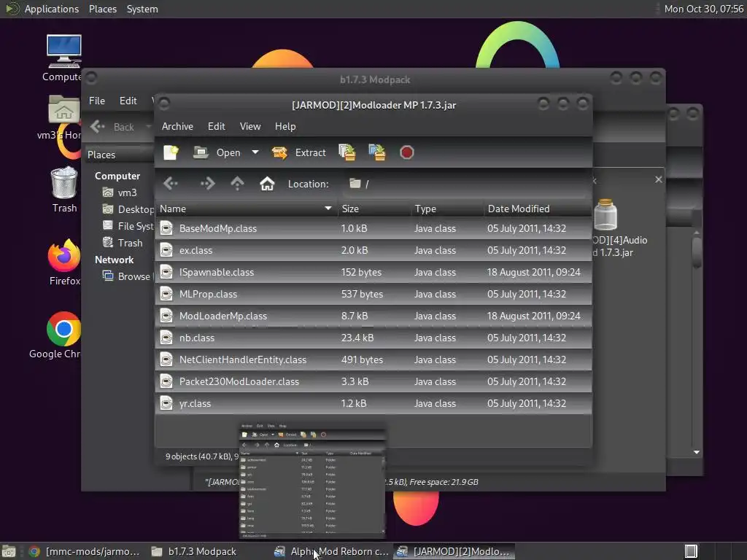Click the 8.7 kB size cell
The image size is (747, 560).
coord(354,316)
